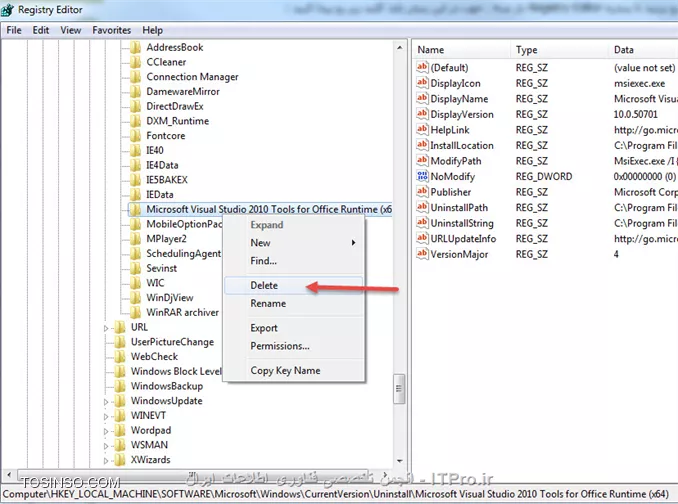The height and width of the screenshot is (504, 678).
Task: Click the IE40 folder icon
Action: 136,150
